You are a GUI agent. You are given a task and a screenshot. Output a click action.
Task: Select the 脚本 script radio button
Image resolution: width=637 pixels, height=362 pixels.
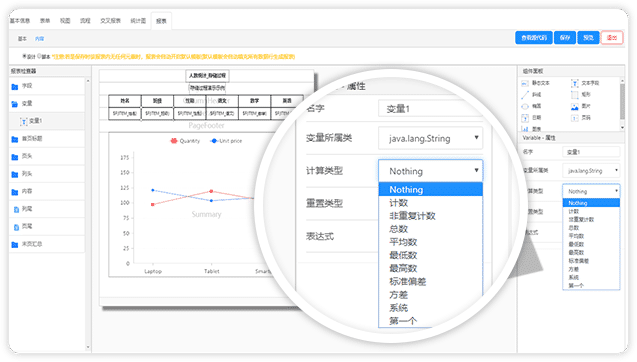pyautogui.click(x=39, y=56)
